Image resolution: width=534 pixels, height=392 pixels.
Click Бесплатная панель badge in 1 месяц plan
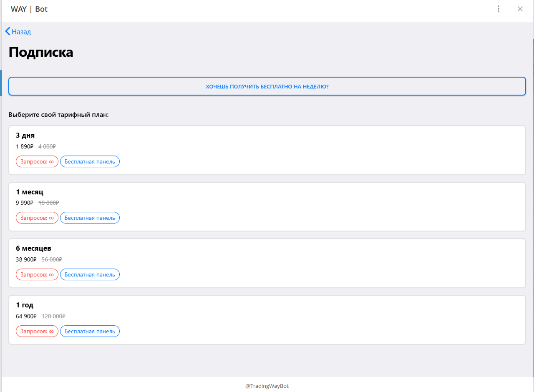(x=90, y=218)
